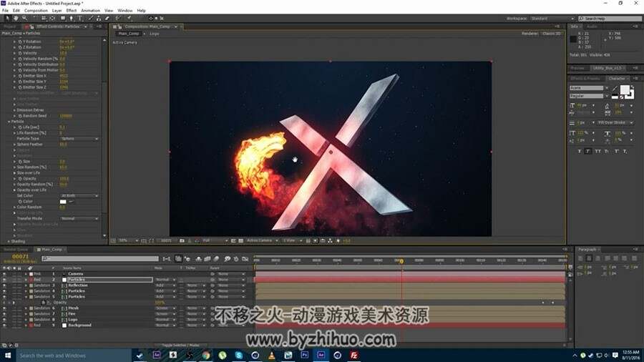The width and height of the screenshot is (644, 362).
Task: Select the Hand tool
Action: pos(16,19)
